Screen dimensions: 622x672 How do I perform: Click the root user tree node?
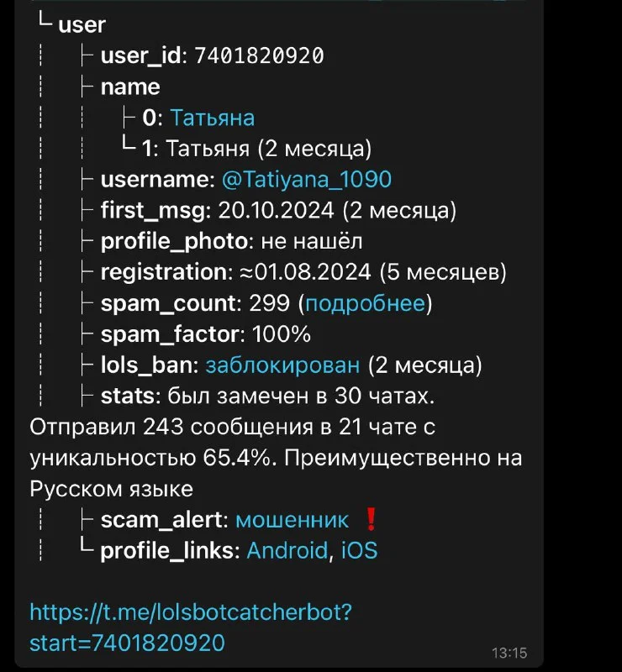coord(82,25)
